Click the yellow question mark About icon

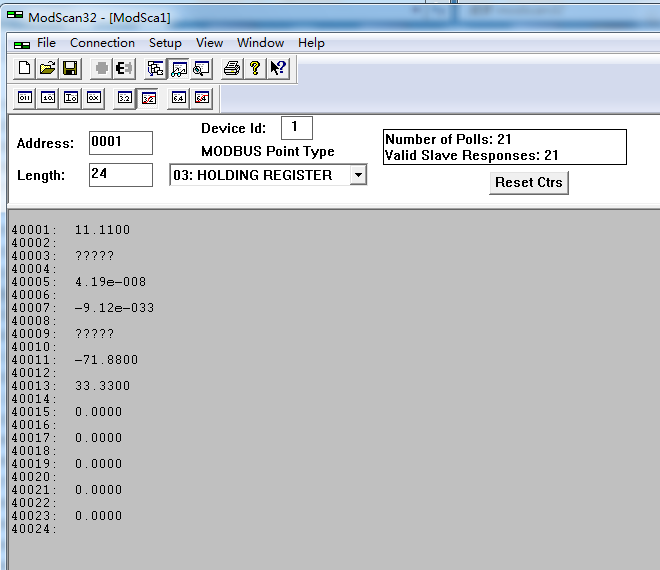[255, 68]
